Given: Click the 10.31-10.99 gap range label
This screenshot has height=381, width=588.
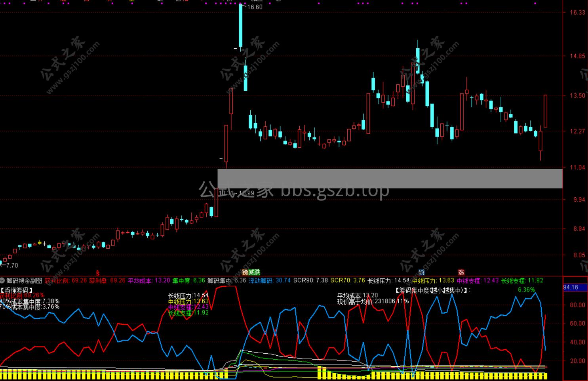Looking at the screenshot, I should pos(236,193).
